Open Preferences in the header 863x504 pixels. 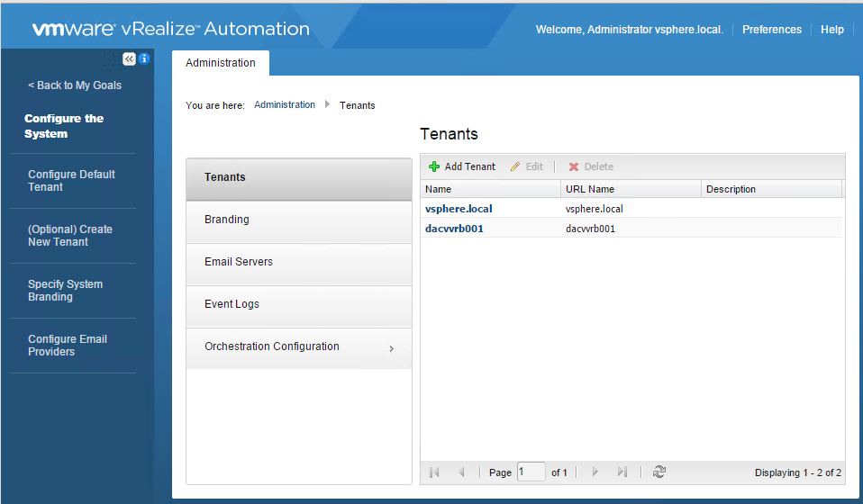point(772,30)
